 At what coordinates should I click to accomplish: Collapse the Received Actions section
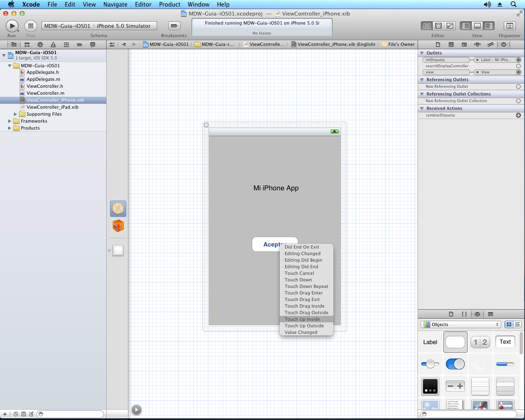coord(422,108)
